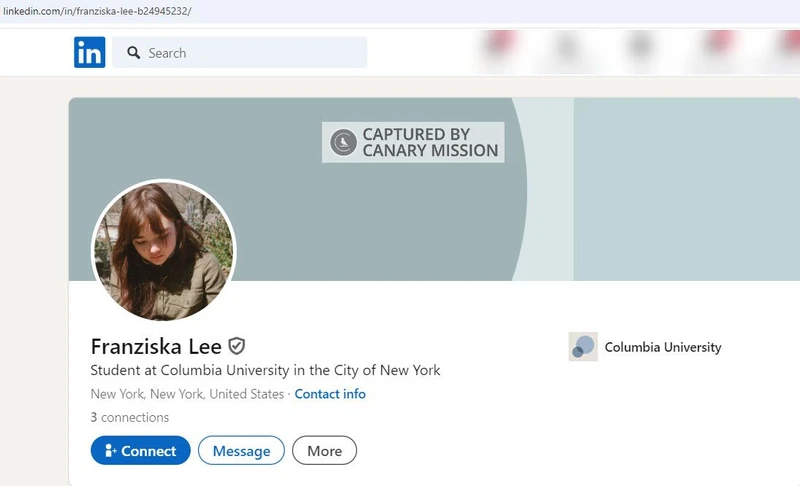Click the Connect button

[140, 450]
